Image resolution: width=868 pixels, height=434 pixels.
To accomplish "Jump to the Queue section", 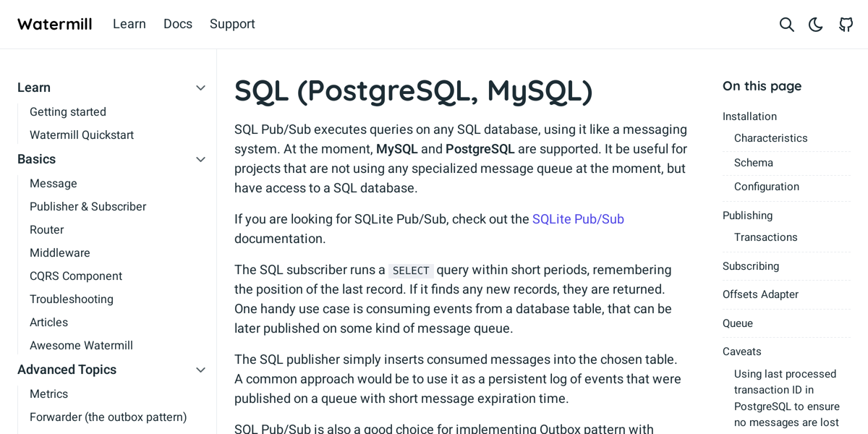I will 737,323.
